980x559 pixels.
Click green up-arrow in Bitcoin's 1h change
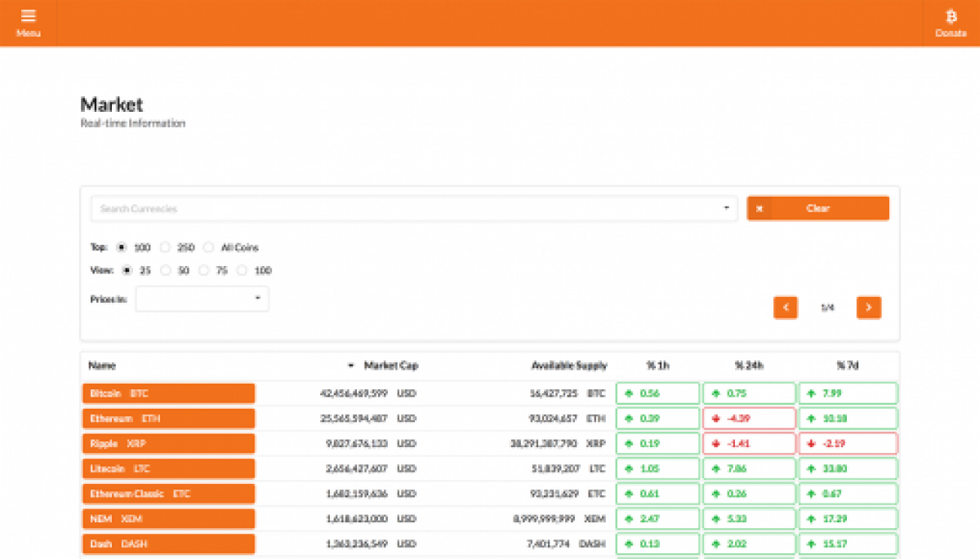[628, 393]
